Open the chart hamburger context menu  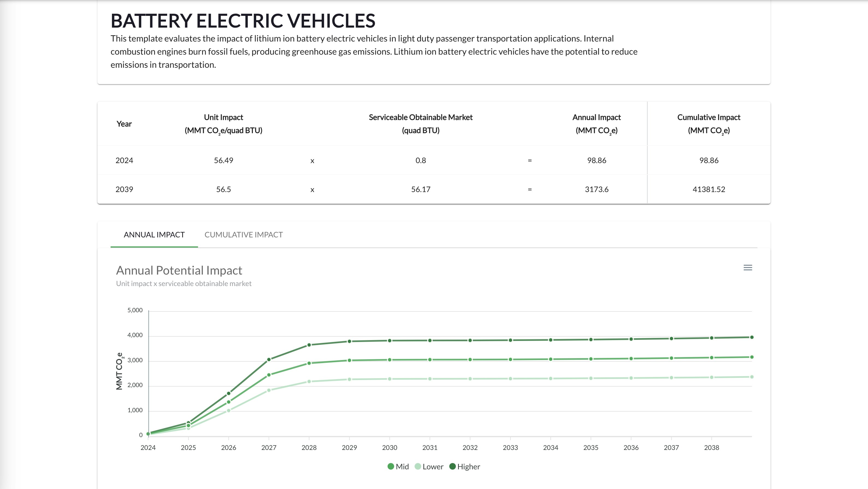(748, 268)
